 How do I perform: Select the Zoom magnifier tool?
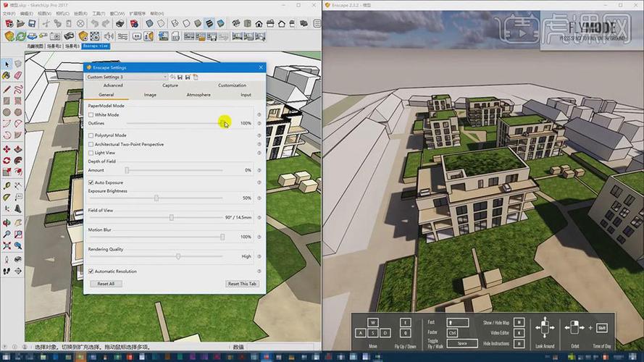(7, 234)
